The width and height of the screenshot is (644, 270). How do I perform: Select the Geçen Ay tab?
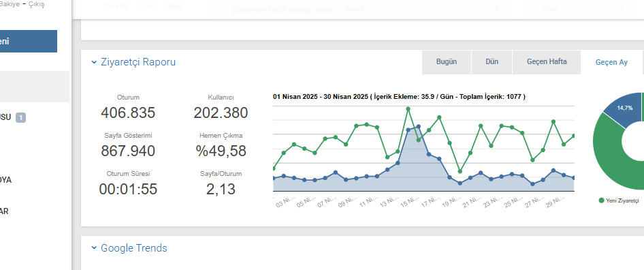tap(611, 63)
